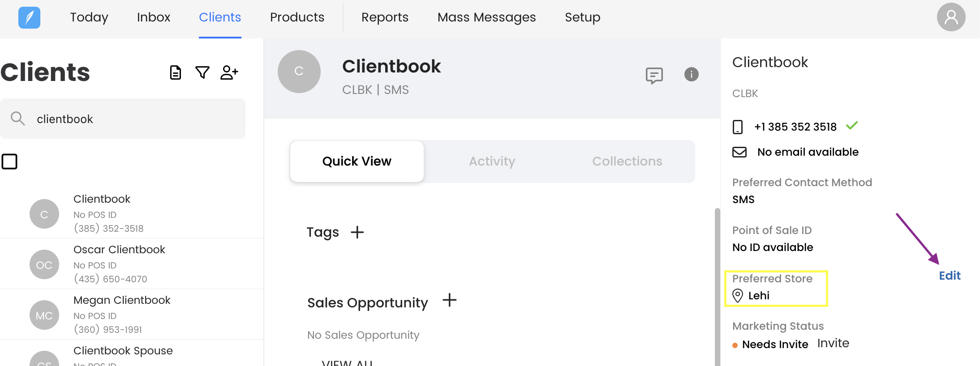Go to Mass Messages page
Screen dimensions: 980x366
coord(486,17)
